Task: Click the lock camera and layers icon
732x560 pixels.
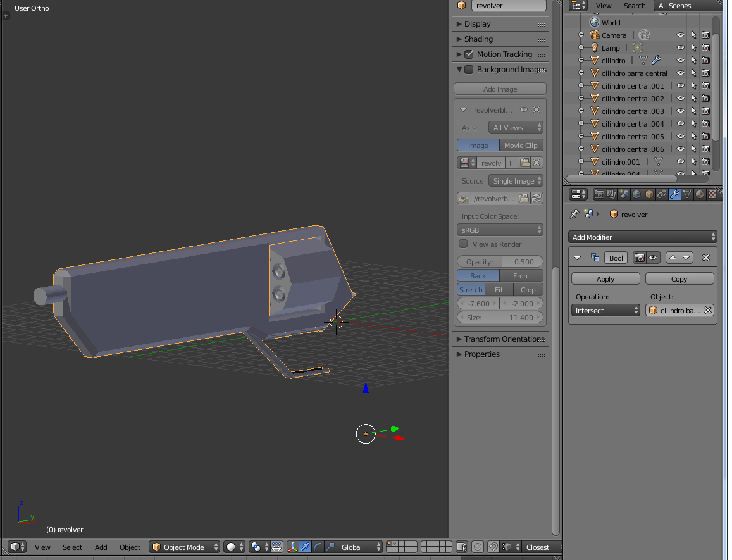Action: [x=462, y=547]
